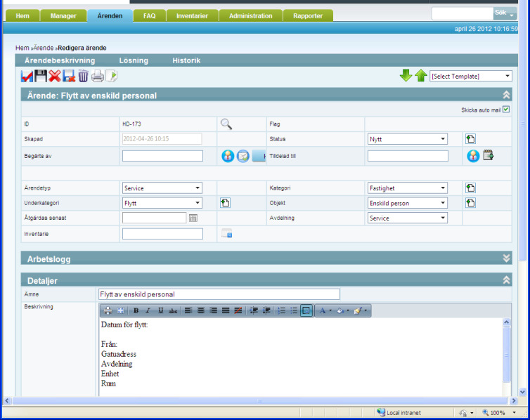Open the Objekt dropdown showing Enskild person
530x420 pixels.
(408, 203)
